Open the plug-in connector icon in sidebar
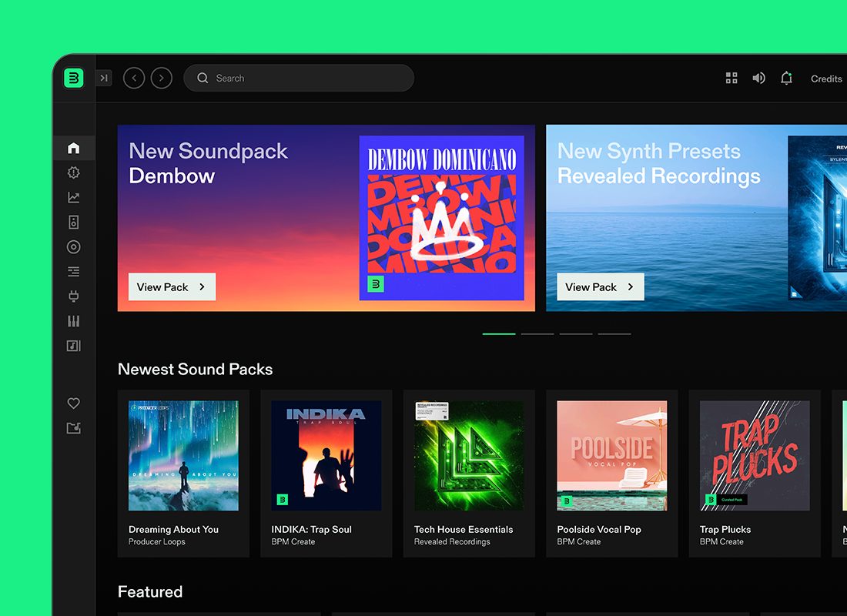 click(74, 296)
